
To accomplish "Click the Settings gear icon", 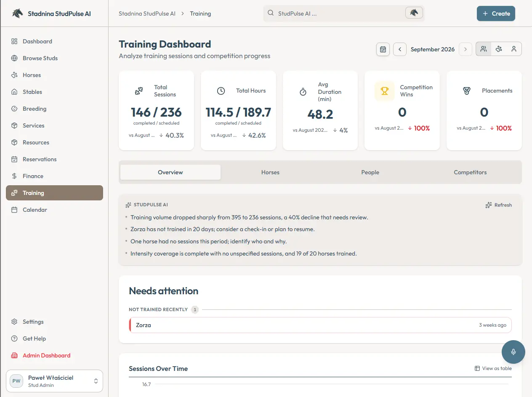I will pos(14,322).
